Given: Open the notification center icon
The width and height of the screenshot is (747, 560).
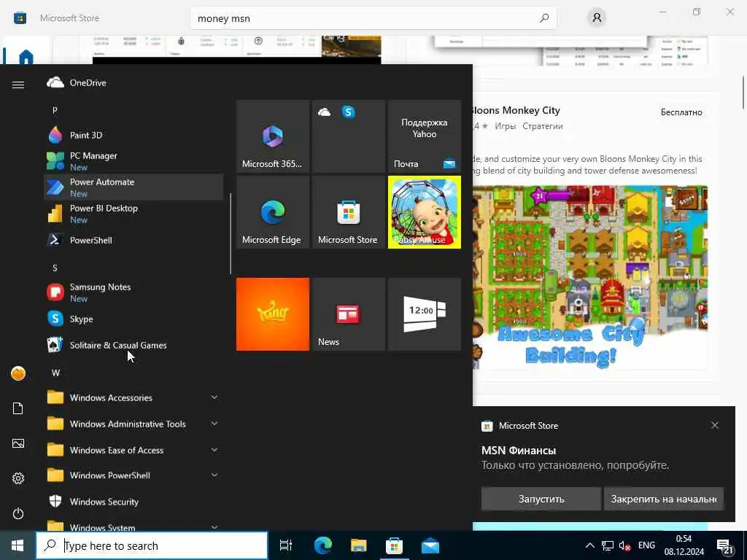Looking at the screenshot, I should pyautogui.click(x=724, y=546).
